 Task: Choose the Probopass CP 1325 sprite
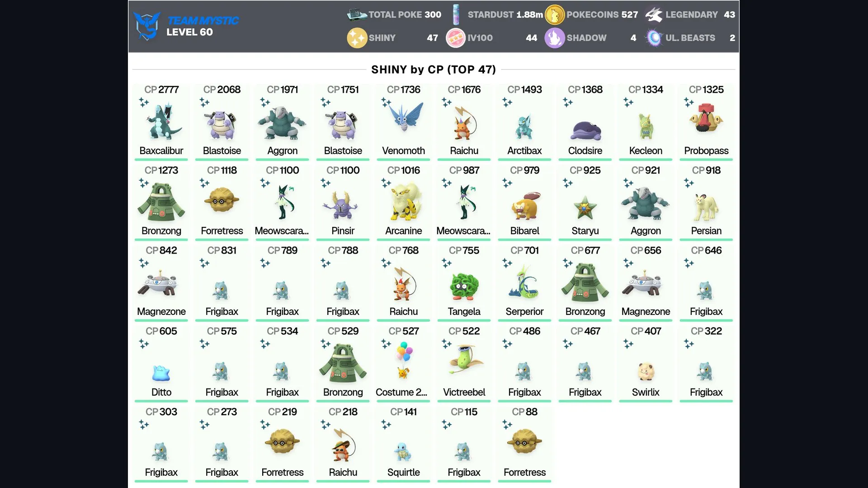coord(706,117)
